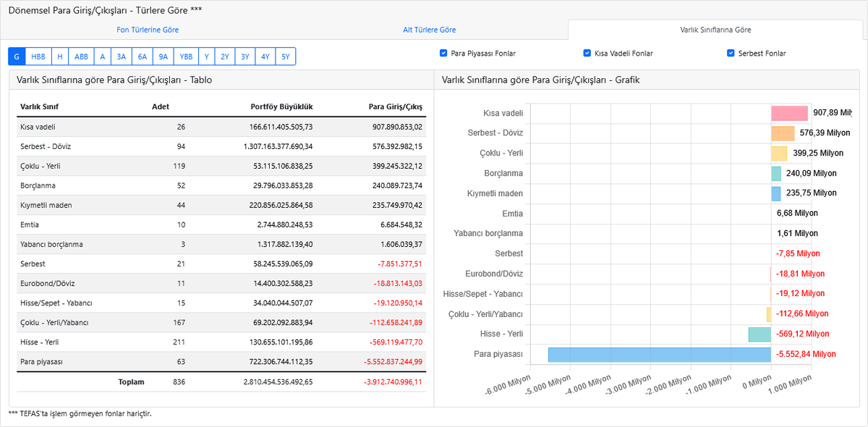This screenshot has height=427, width=868.
Task: Click the teal Hisse - Yerli chart bar
Action: tap(759, 334)
